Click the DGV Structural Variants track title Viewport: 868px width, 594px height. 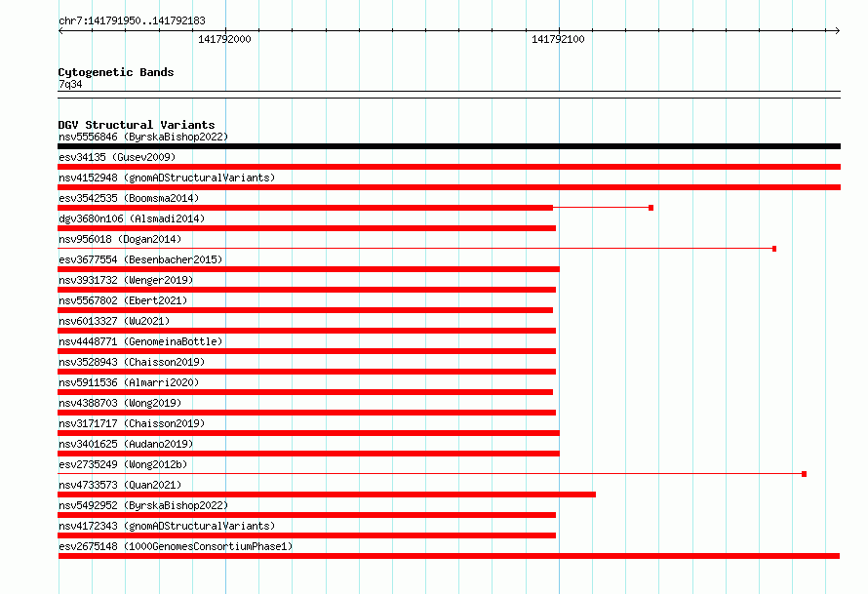pos(137,125)
